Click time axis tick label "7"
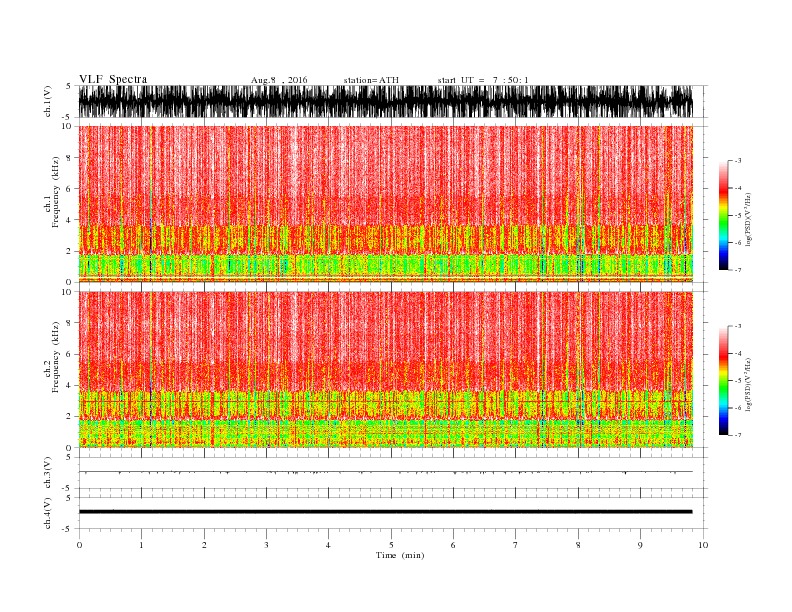 click(x=516, y=545)
